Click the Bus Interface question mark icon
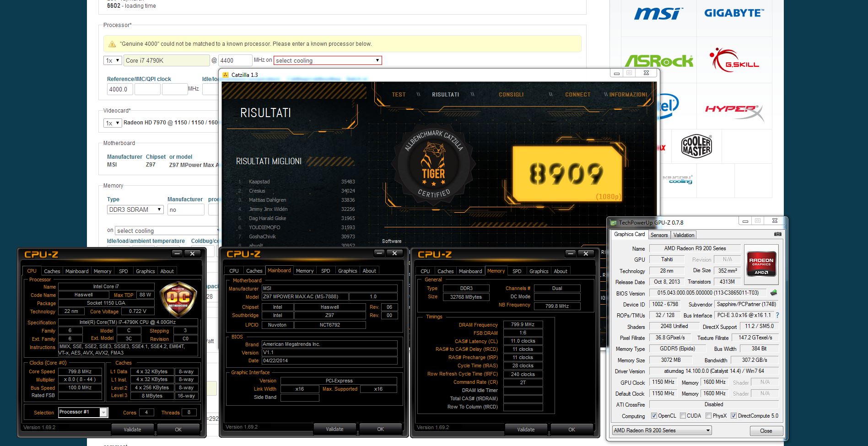868x446 pixels. (x=777, y=315)
